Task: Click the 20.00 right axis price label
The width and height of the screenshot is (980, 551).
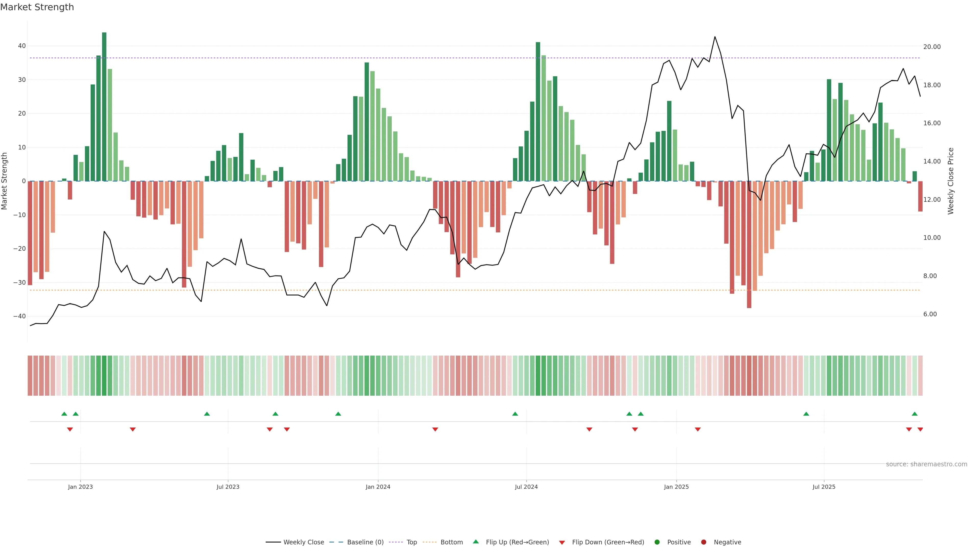Action: coord(932,47)
